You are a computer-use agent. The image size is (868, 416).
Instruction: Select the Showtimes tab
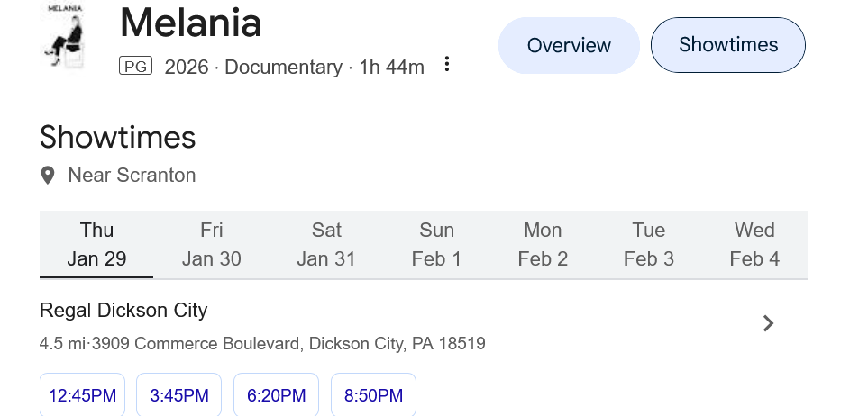[x=727, y=45]
